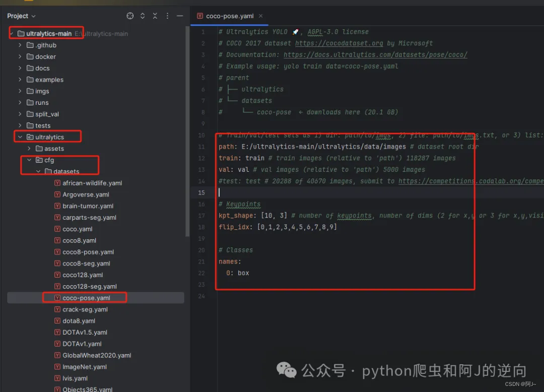The width and height of the screenshot is (544, 392).
Task: Follow the cocodataset.org link in editor
Action: tap(339, 43)
